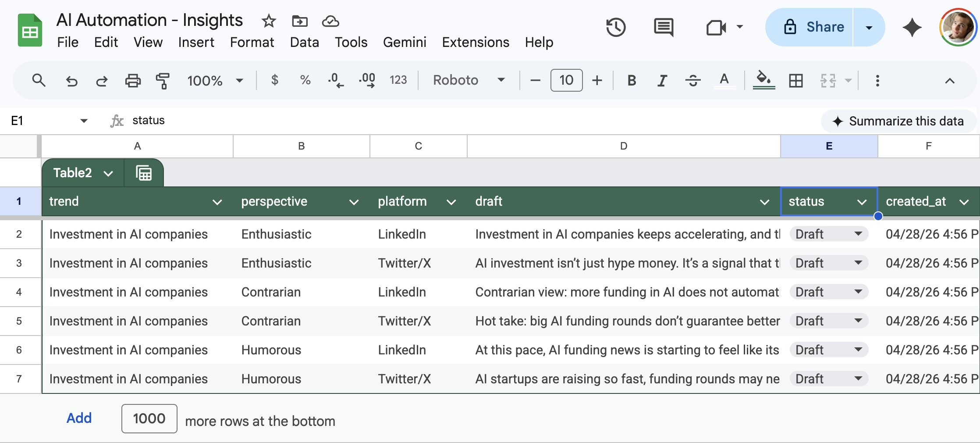Image resolution: width=980 pixels, height=443 pixels.
Task: Click Summarize this data button
Action: (x=898, y=121)
